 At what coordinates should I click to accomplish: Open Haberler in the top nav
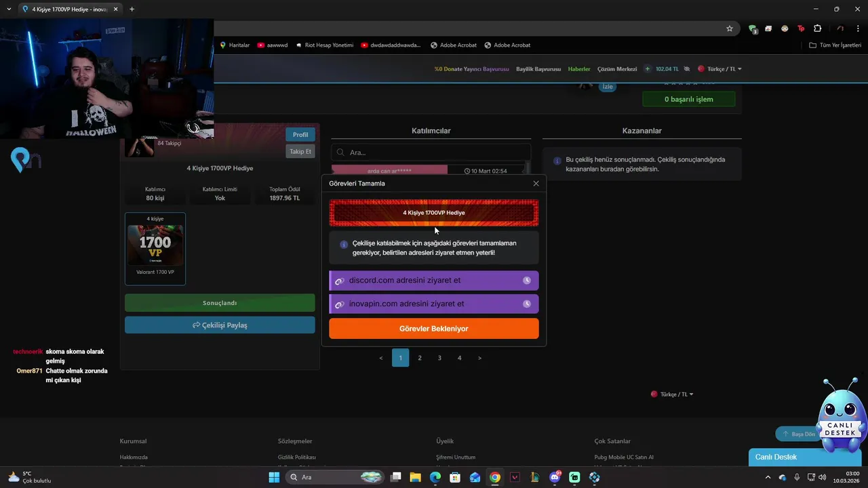tap(579, 69)
